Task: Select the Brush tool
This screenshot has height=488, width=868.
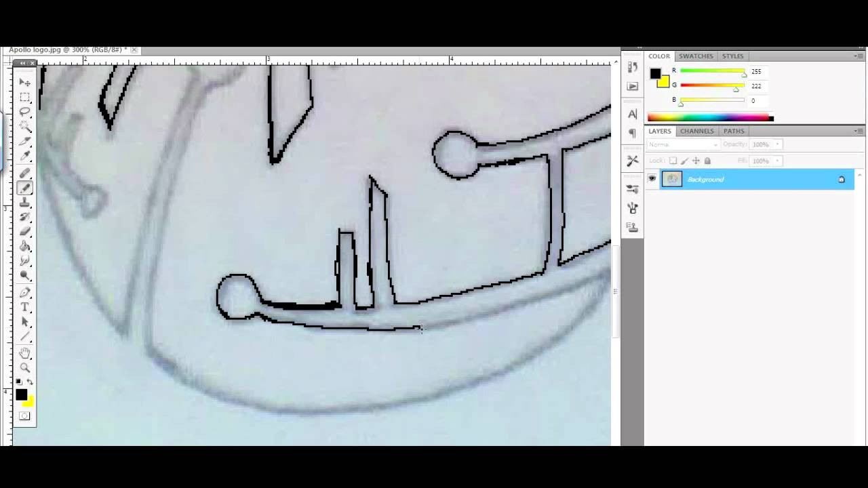Action: pyautogui.click(x=25, y=188)
